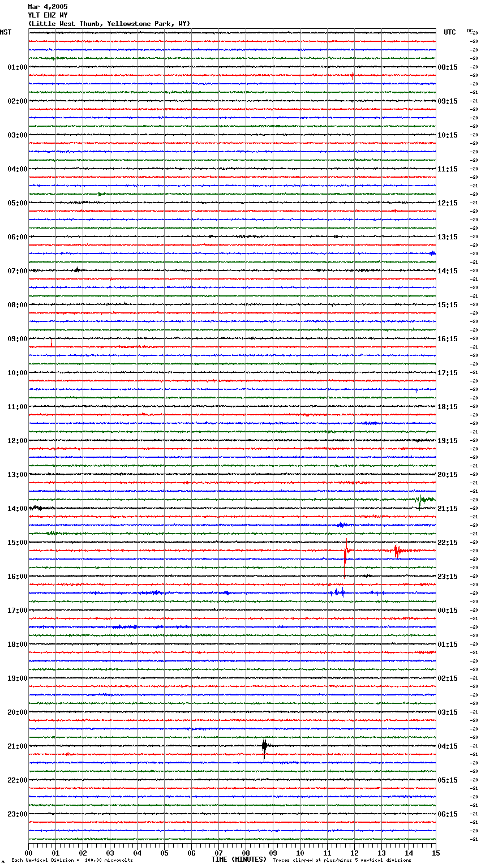Screen dimensions: 481x868
Task: Click the Little West Thumb location title
Action: point(109,24)
